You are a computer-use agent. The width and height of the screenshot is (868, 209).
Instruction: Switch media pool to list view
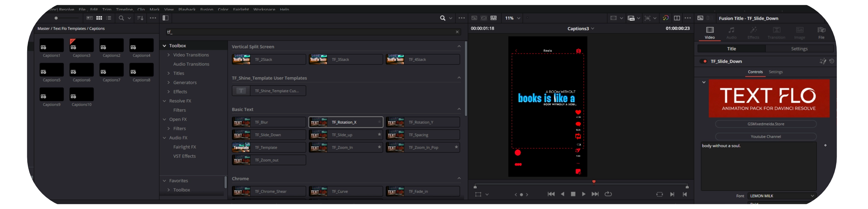(109, 18)
